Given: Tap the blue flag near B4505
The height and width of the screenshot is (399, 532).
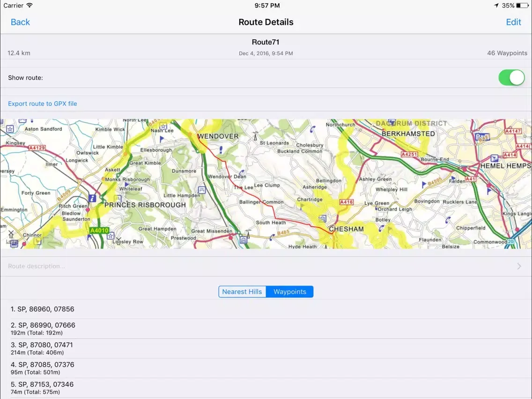Looking at the screenshot, I should pyautogui.click(x=424, y=185).
